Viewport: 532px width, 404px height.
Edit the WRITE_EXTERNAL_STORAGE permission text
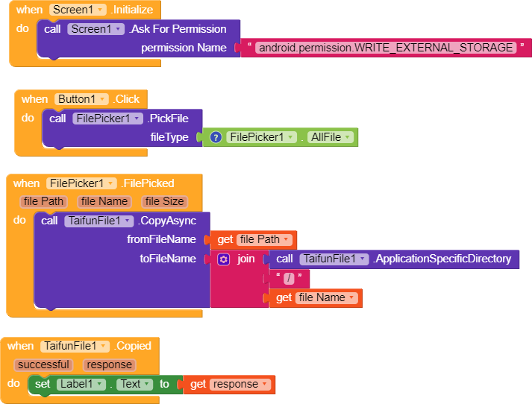pos(386,48)
